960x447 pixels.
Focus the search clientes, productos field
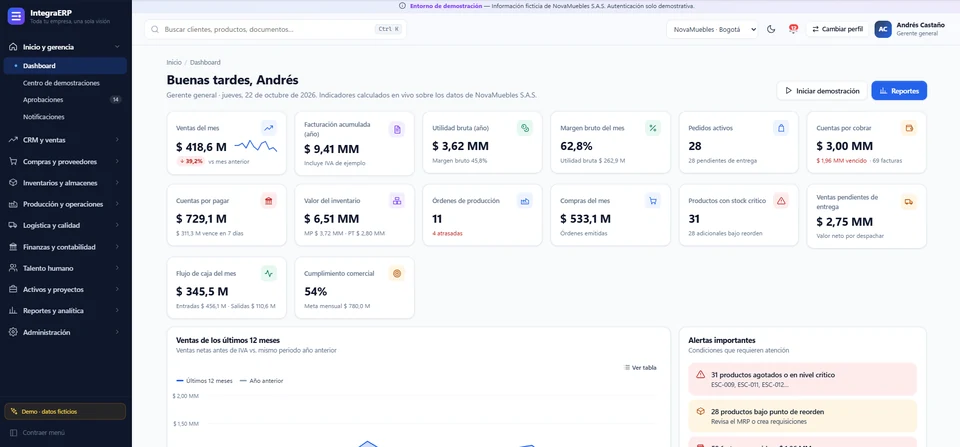[x=276, y=29]
